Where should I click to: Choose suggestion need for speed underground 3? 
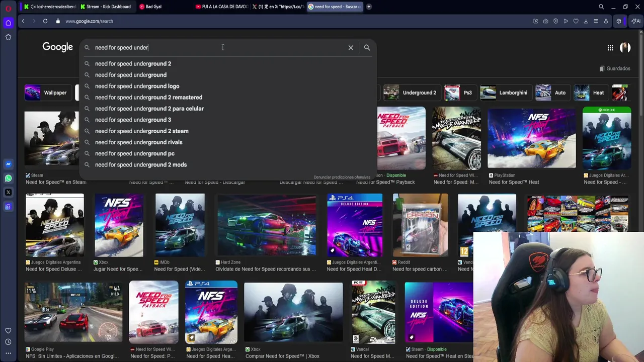click(x=228, y=120)
